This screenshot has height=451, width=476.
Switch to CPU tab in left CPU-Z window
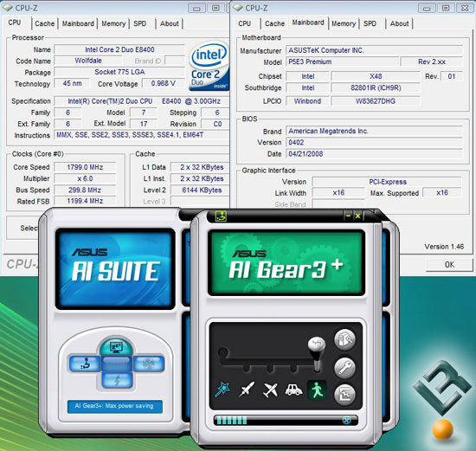point(15,23)
